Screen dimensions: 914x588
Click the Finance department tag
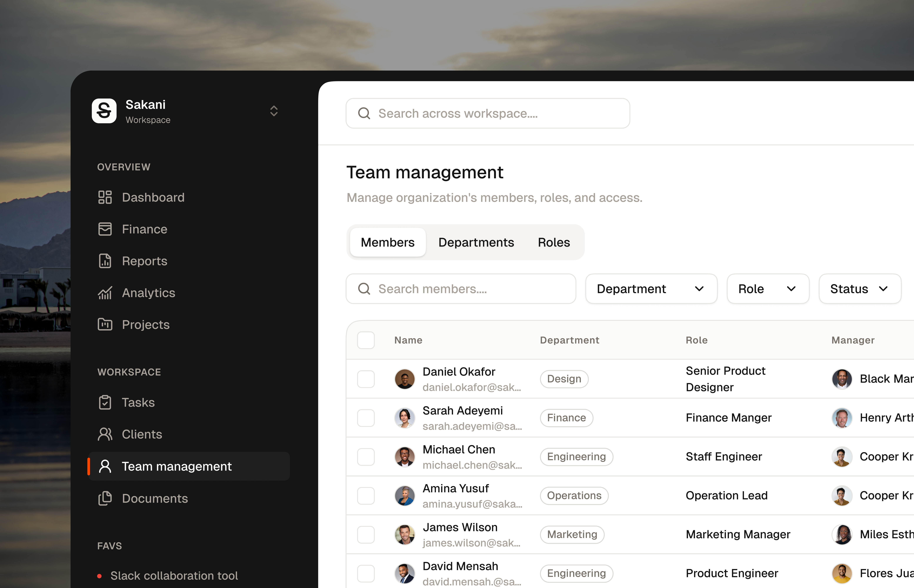(566, 418)
